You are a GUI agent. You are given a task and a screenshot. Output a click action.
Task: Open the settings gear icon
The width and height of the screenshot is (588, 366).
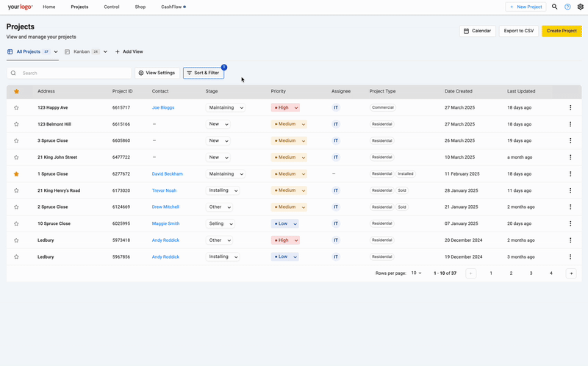[x=581, y=7]
